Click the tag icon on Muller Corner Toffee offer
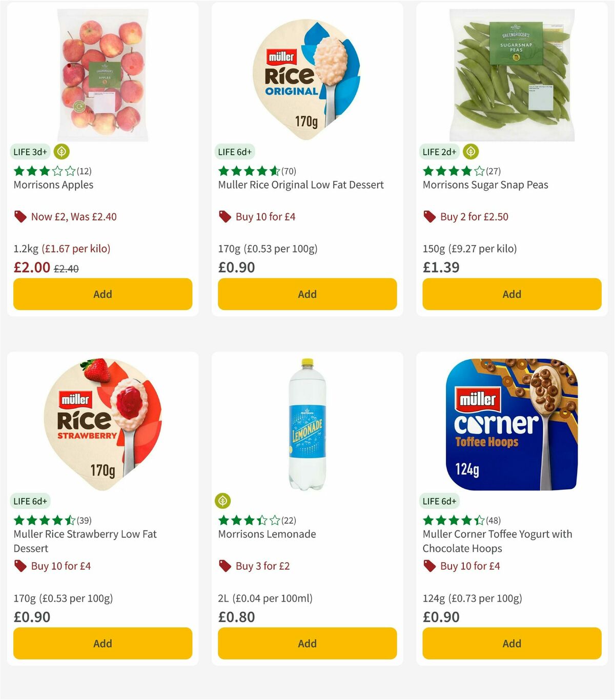 [x=429, y=566]
